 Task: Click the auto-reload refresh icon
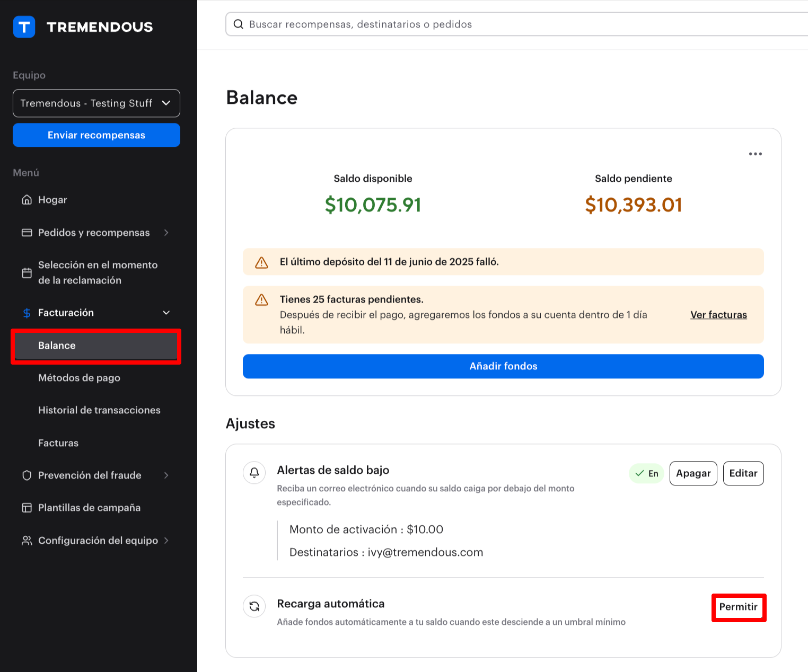pos(254,606)
